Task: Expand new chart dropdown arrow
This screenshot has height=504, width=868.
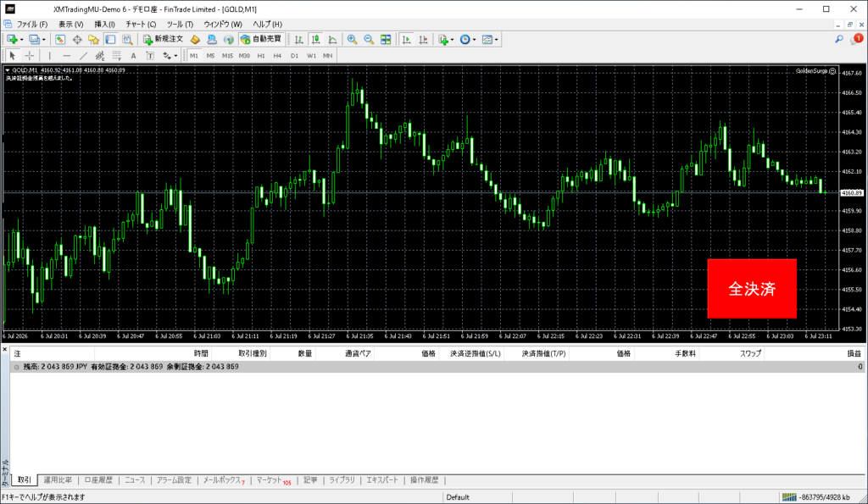Action: (21, 40)
